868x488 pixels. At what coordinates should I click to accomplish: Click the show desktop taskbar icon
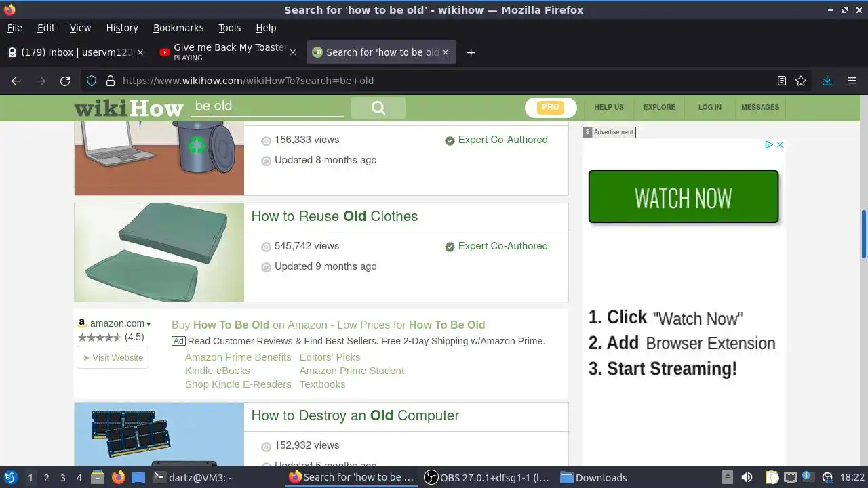(138, 478)
